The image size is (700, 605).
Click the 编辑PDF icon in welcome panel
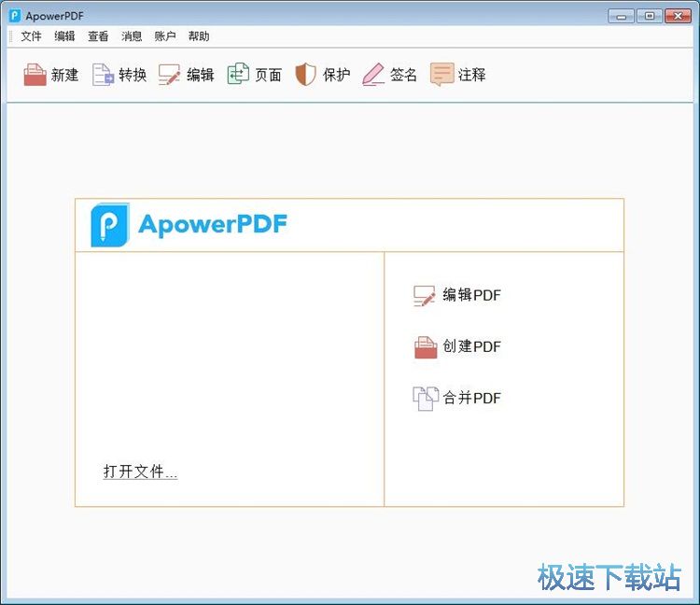point(424,296)
